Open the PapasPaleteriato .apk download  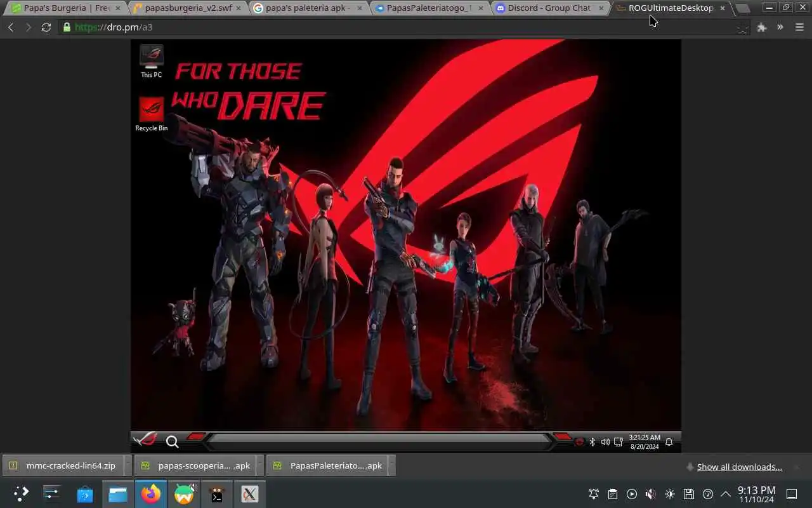click(329, 465)
